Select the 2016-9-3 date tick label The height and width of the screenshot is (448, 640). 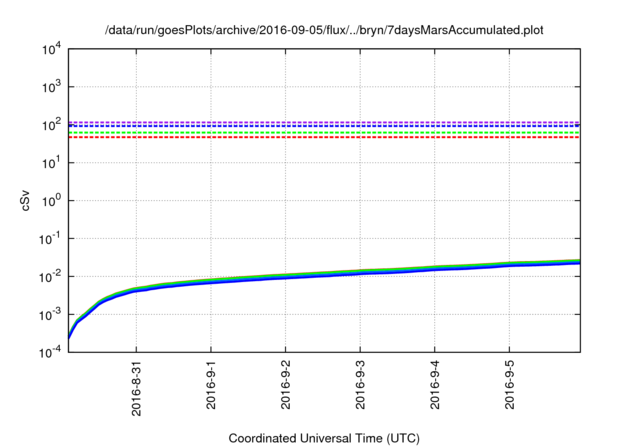click(x=360, y=385)
